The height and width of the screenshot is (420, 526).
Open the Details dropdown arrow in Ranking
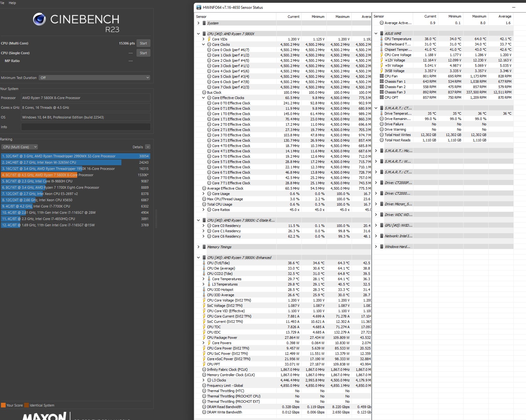(x=148, y=147)
